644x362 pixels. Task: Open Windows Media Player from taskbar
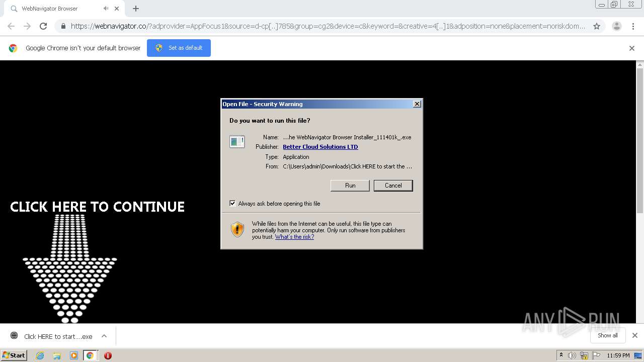coord(74,355)
